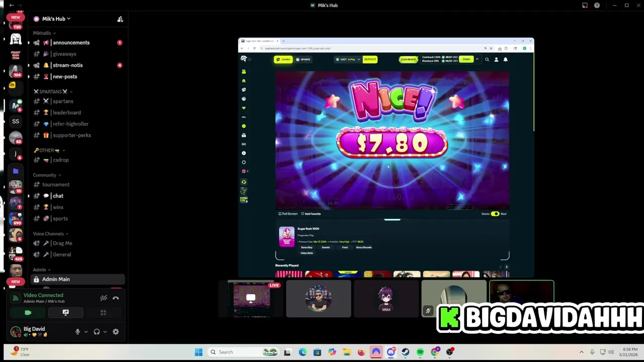Screen dimensions: 644x362
Task: Click the Sports tab in streamed browser
Action: coord(303,59)
